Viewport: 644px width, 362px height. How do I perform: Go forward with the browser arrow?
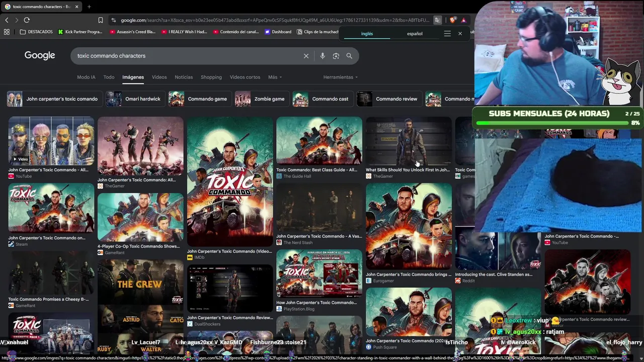point(17,20)
